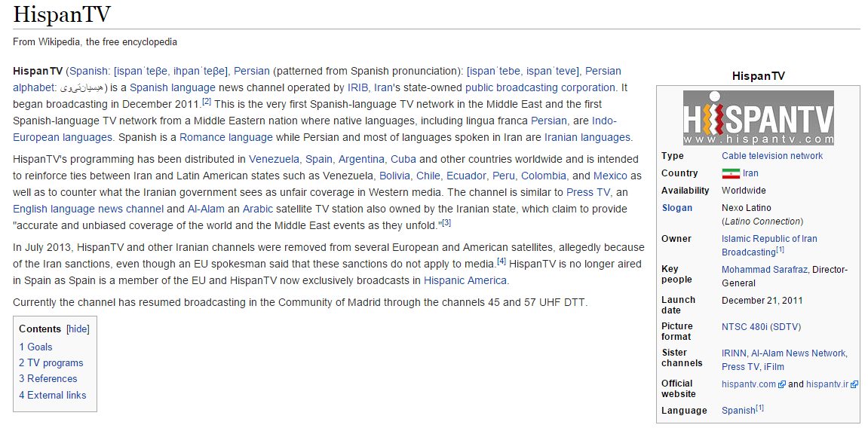Open the Ecuador link
The height and width of the screenshot is (428, 868).
[x=466, y=176]
